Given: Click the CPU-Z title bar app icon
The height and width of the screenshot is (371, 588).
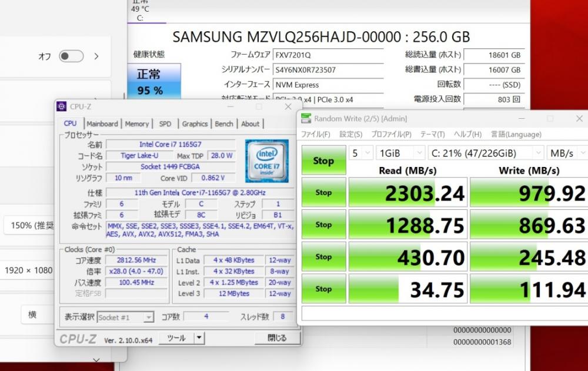Looking at the screenshot, I should click(x=61, y=106).
